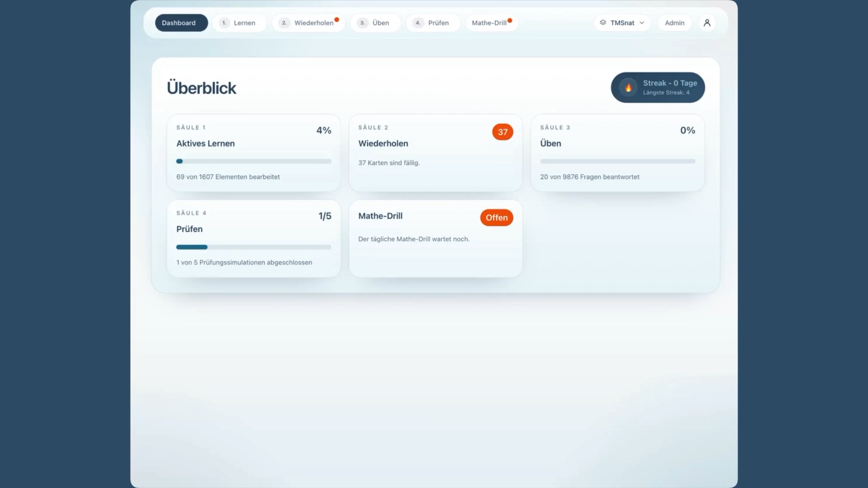
Task: Click the SÄULE 3 label
Action: tap(555, 128)
